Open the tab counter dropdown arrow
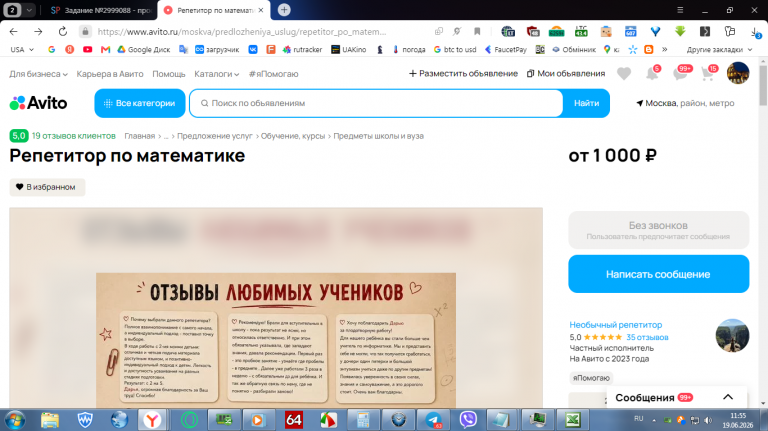 [29, 10]
